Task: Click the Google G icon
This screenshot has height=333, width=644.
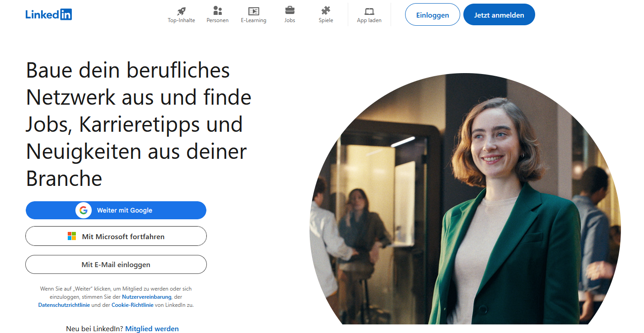Action: click(84, 210)
